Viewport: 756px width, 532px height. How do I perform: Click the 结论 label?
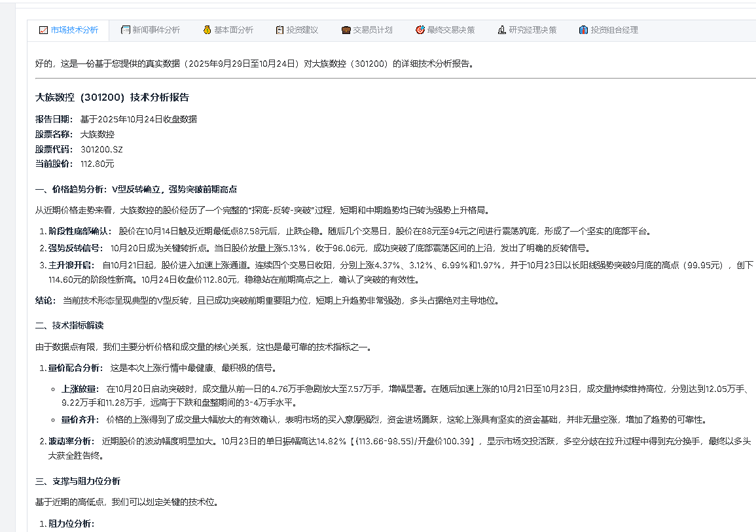click(46, 301)
